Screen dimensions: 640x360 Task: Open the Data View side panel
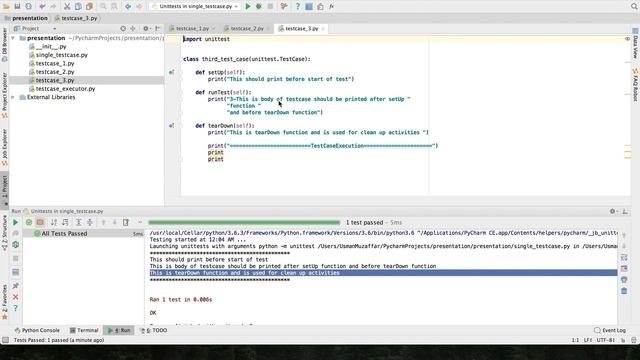coord(636,44)
